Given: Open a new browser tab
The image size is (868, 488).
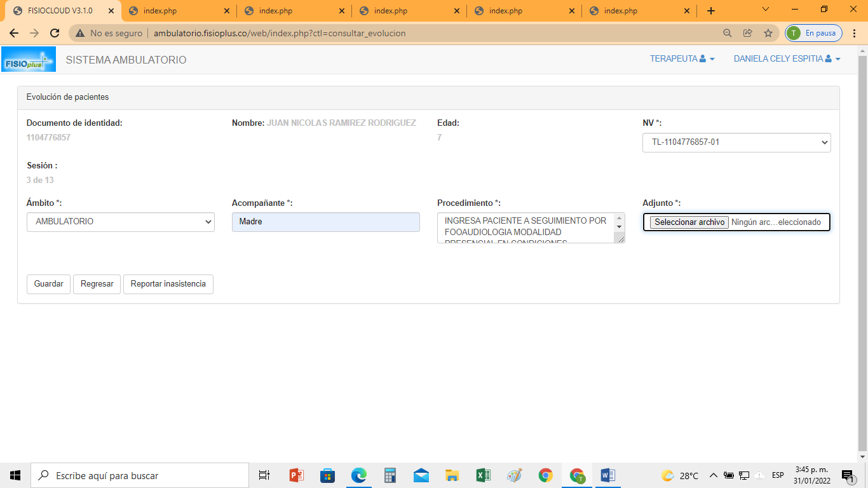Looking at the screenshot, I should coord(710,11).
